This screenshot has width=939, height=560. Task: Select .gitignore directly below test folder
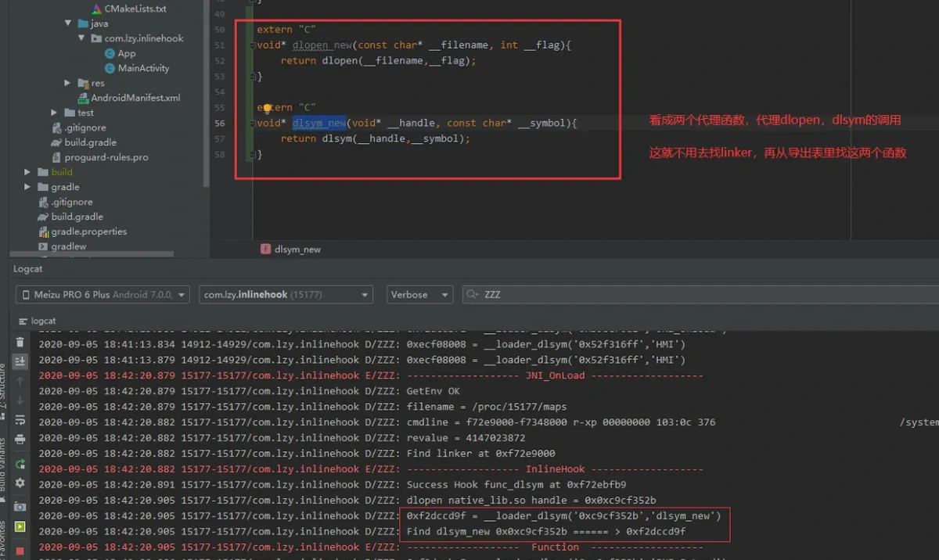point(85,127)
